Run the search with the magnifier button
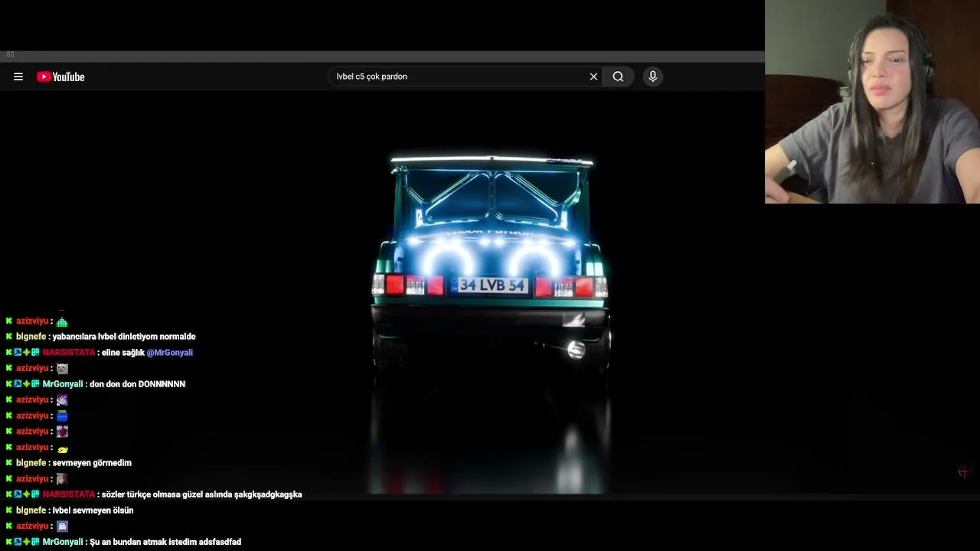980x551 pixels. coord(618,77)
